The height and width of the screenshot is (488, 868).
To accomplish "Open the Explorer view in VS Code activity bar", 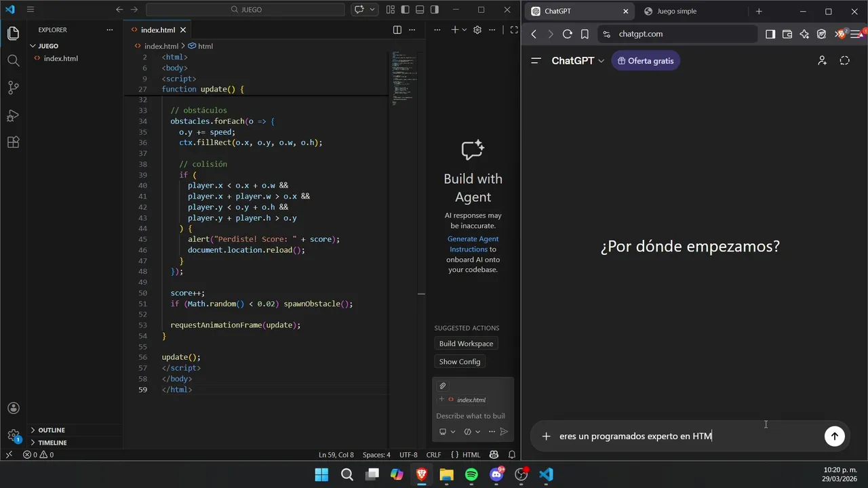I will (13, 33).
